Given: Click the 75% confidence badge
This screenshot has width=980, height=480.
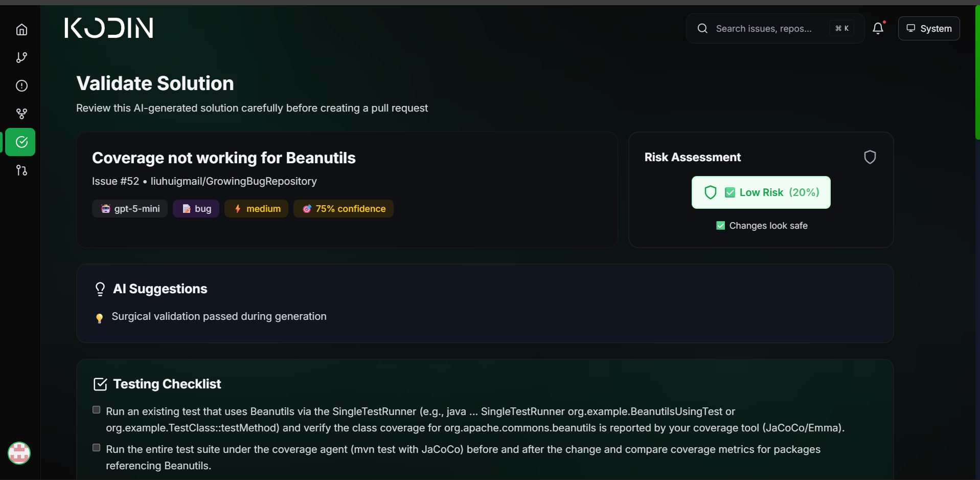Looking at the screenshot, I should (x=344, y=209).
